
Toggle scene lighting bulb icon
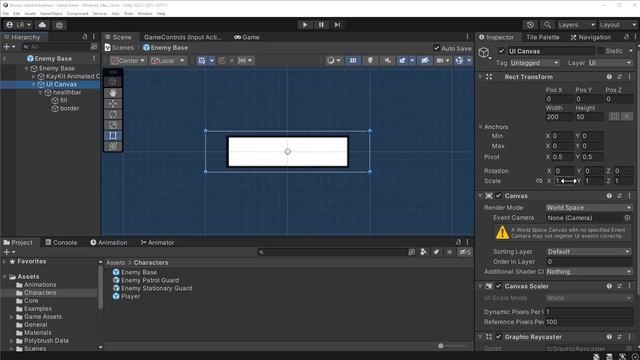click(x=370, y=60)
